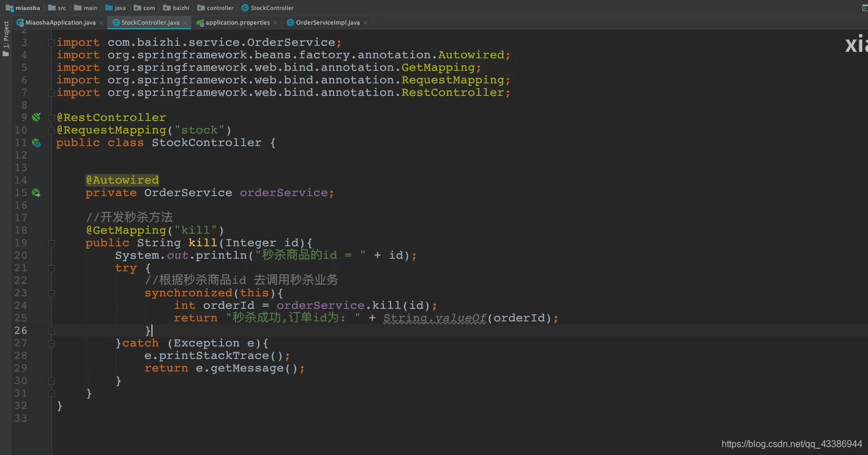Click the @GetMapping annotation on line 18

click(126, 230)
